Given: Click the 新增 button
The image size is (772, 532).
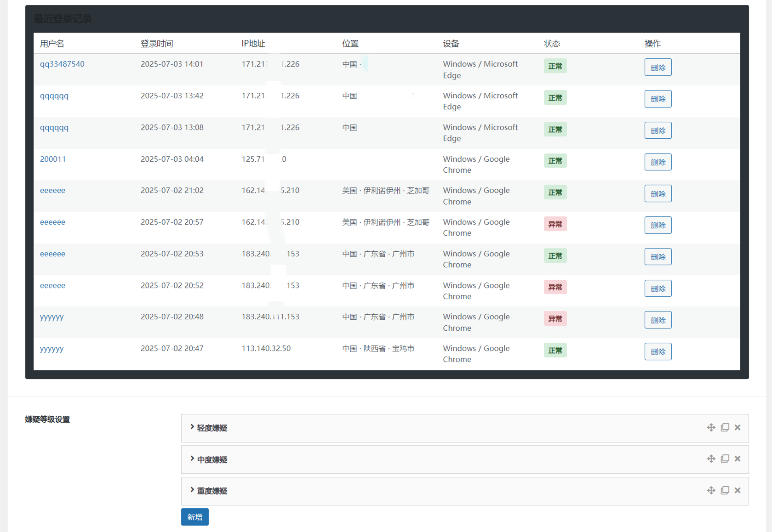Looking at the screenshot, I should click(x=194, y=517).
